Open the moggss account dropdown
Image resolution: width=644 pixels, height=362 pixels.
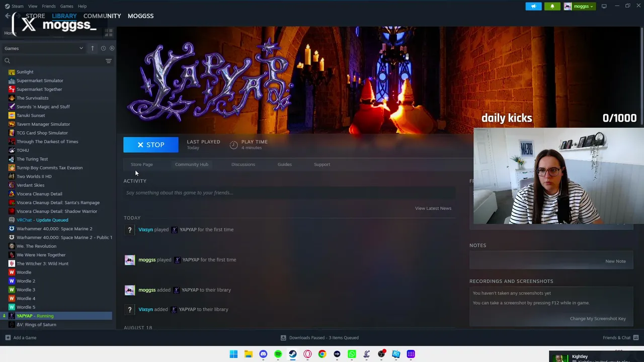pyautogui.click(x=579, y=6)
